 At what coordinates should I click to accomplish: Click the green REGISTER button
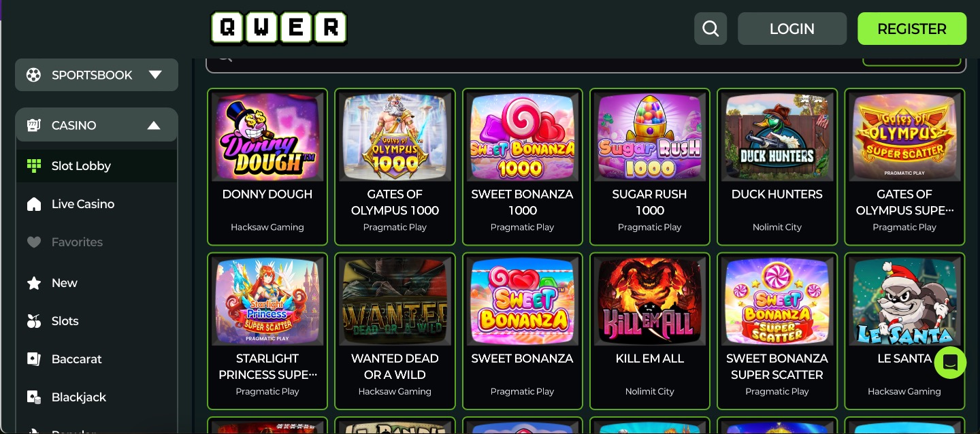[x=912, y=29]
